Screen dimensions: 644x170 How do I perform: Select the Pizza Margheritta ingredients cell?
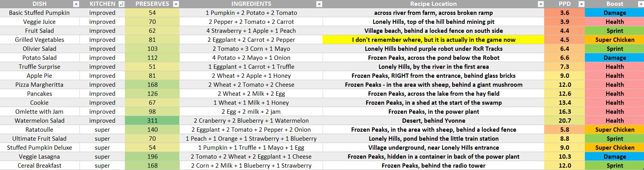pos(251,85)
